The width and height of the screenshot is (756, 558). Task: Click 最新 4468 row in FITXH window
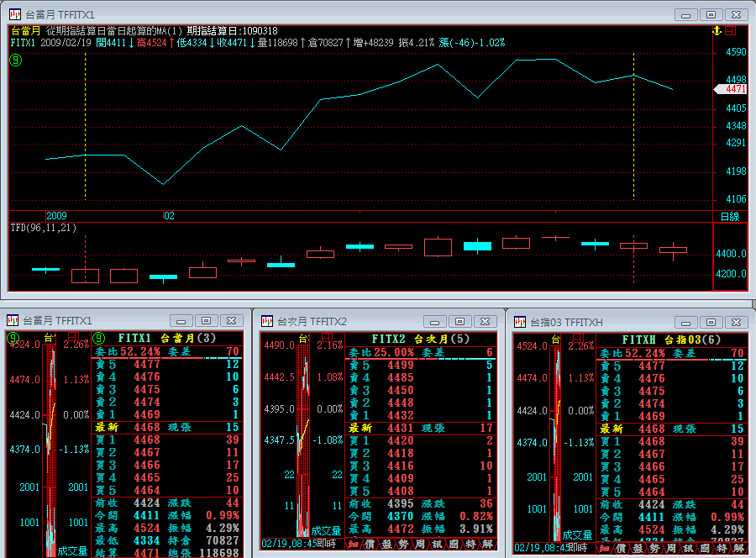click(x=672, y=429)
